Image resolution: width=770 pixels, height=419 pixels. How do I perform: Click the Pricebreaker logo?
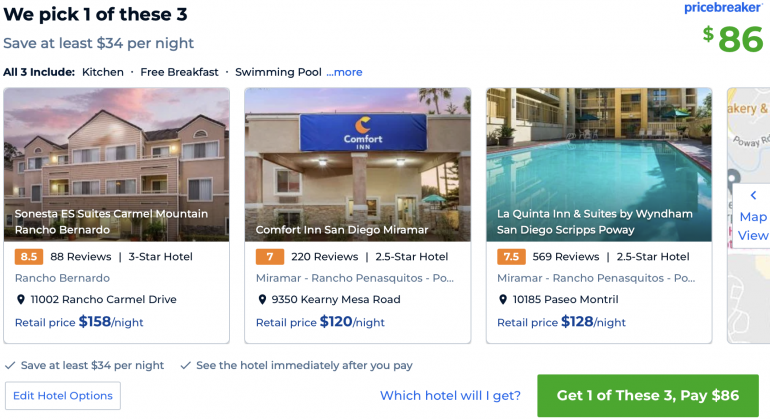pos(724,8)
